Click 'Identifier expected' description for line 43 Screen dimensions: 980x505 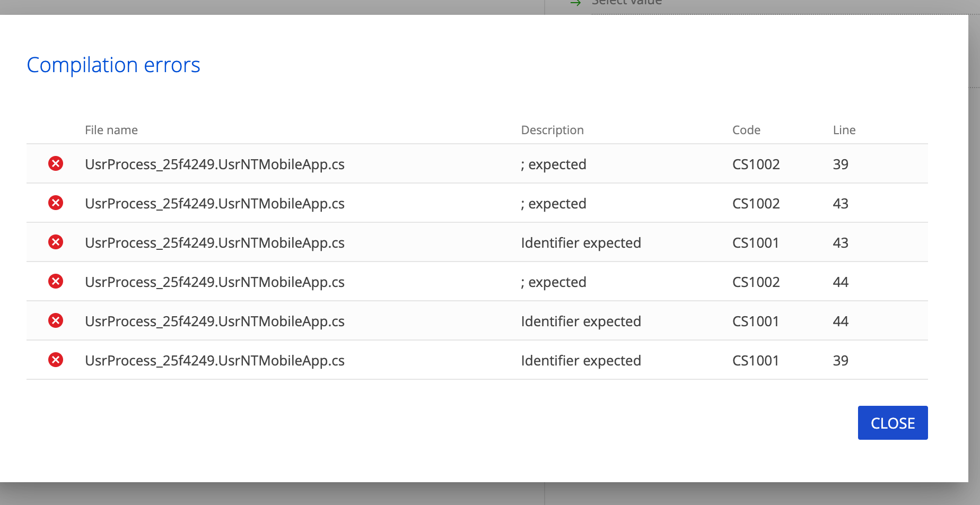pyautogui.click(x=581, y=243)
